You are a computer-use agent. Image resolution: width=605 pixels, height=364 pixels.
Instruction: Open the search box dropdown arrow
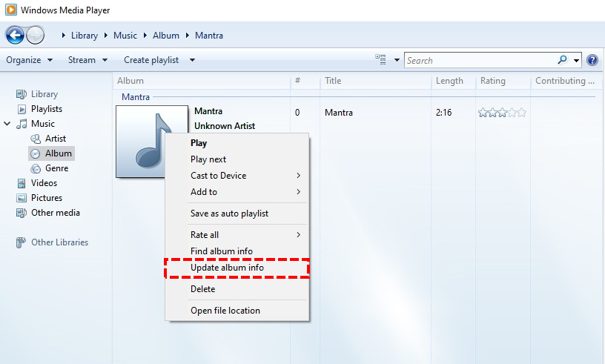[x=576, y=60]
